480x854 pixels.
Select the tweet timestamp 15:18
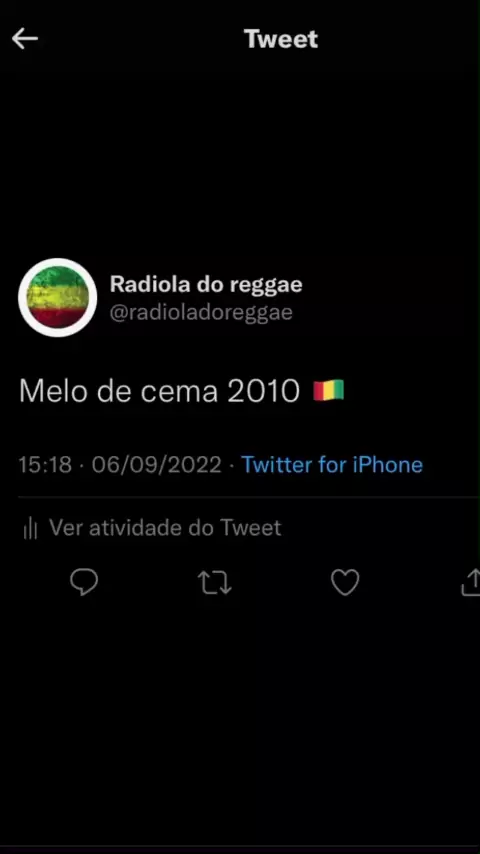45,465
